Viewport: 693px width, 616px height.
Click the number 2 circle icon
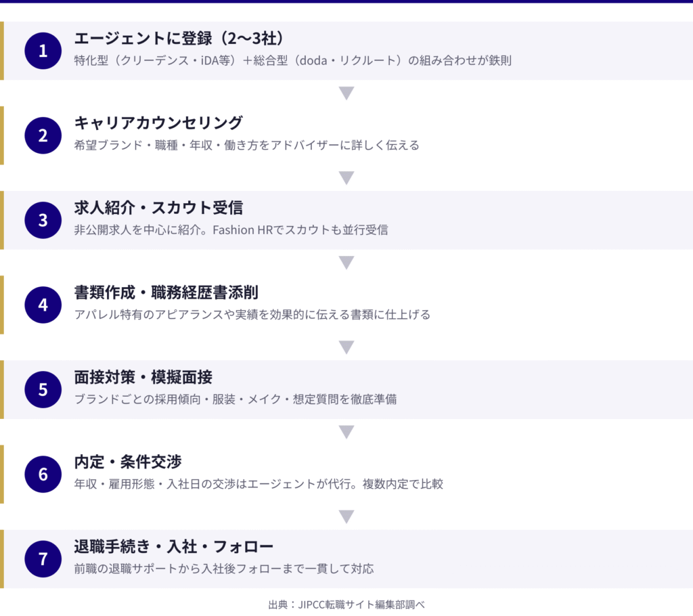pyautogui.click(x=43, y=135)
